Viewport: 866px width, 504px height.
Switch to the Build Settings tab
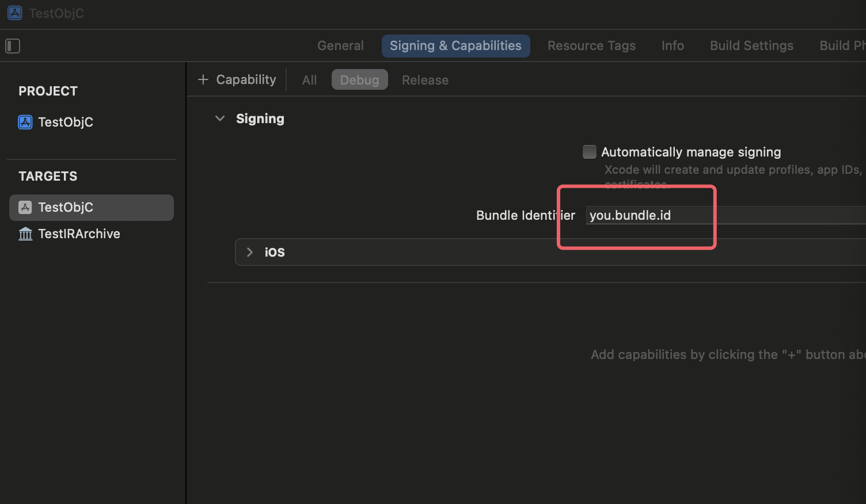751,45
